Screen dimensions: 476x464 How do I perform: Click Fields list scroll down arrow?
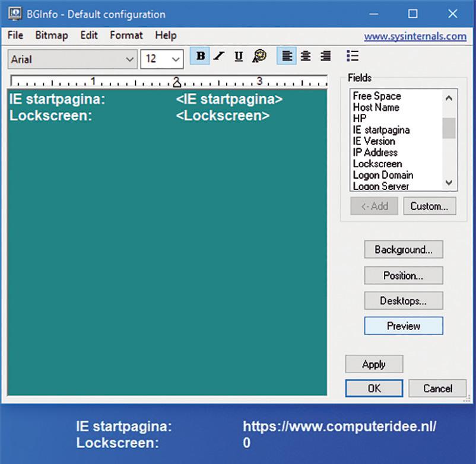[x=449, y=182]
